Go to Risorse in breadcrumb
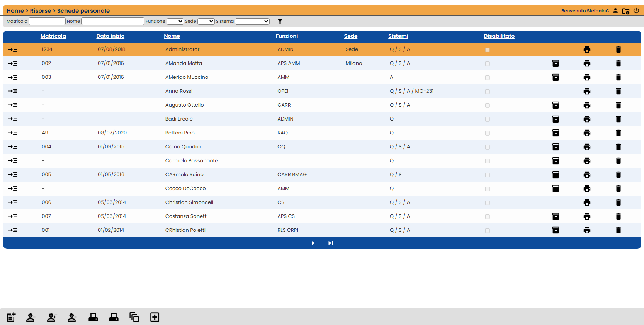 [41, 11]
